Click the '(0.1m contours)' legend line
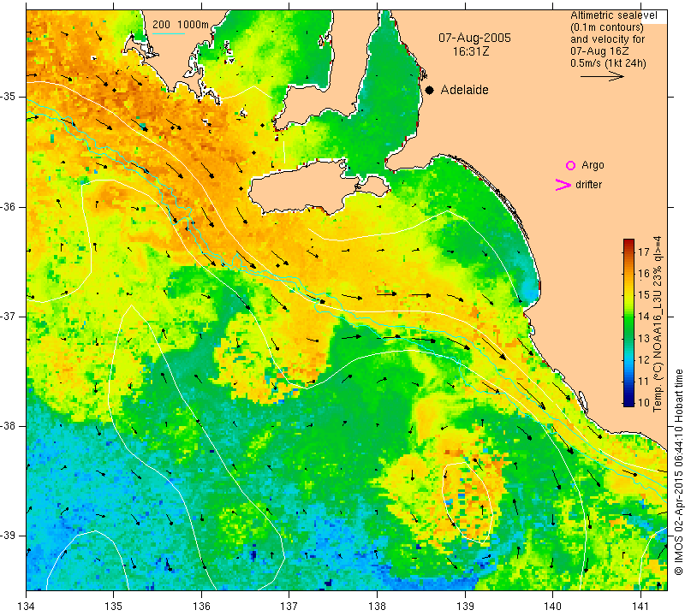The image size is (685, 616). point(607,27)
